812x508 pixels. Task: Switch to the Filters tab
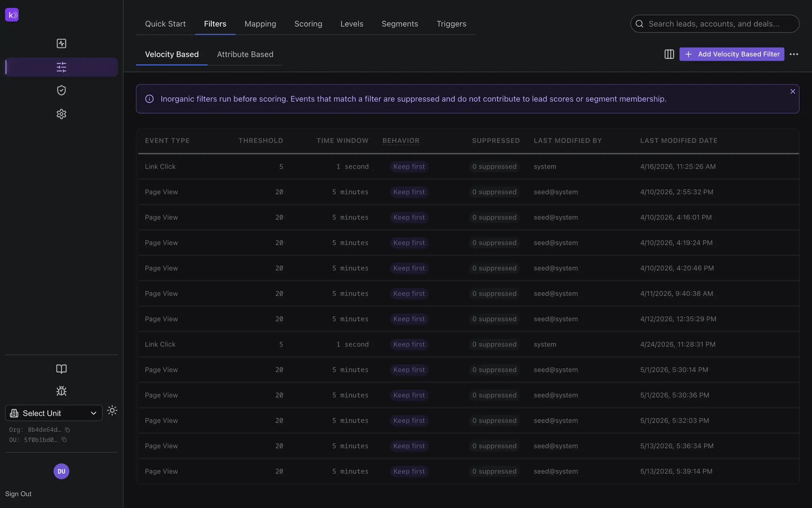(215, 24)
